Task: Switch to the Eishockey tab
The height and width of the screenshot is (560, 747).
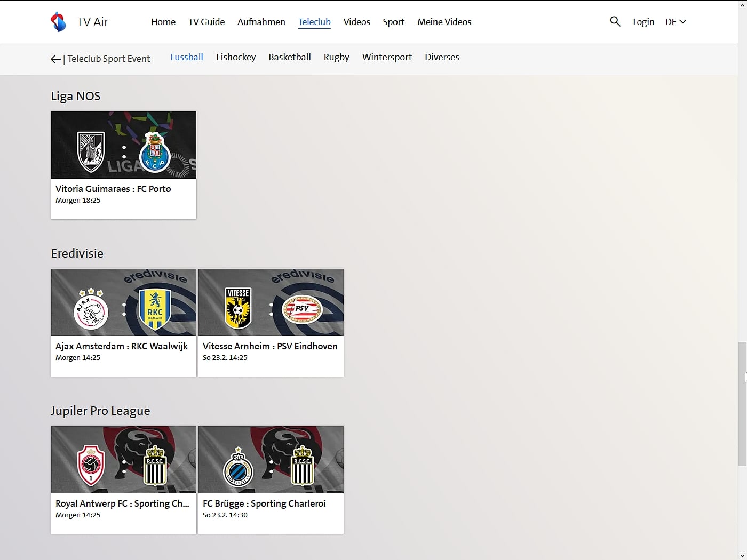Action: (236, 57)
